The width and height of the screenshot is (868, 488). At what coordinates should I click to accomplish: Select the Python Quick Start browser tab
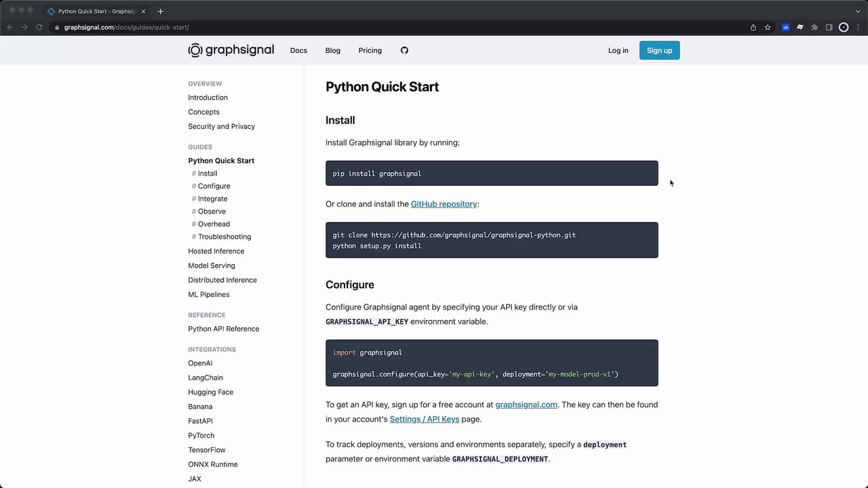(x=96, y=12)
